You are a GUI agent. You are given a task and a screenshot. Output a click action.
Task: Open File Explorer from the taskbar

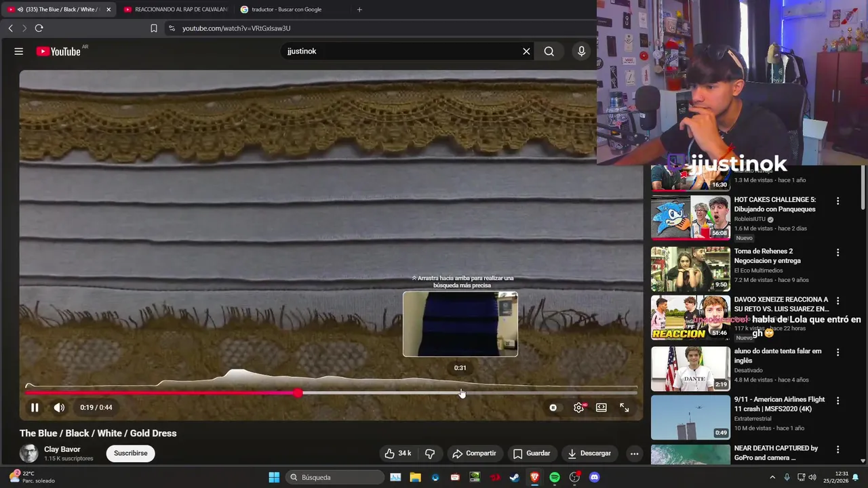415,477
